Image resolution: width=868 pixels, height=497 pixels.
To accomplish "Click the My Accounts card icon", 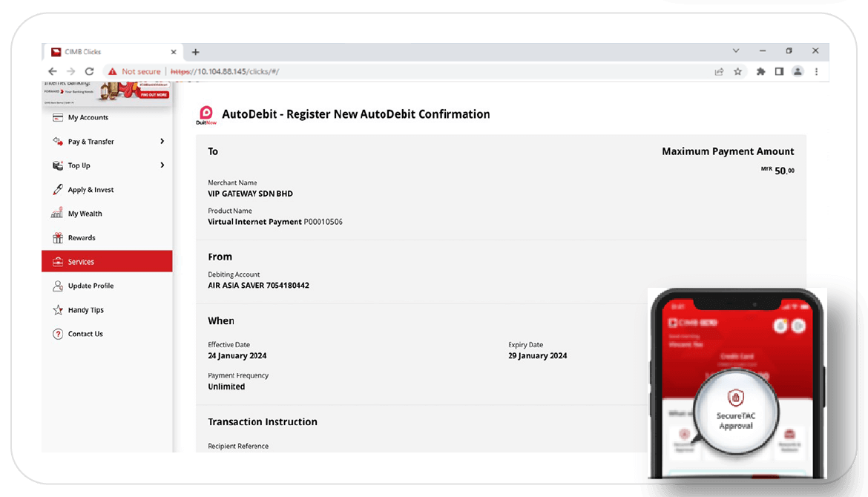I will pos(57,117).
